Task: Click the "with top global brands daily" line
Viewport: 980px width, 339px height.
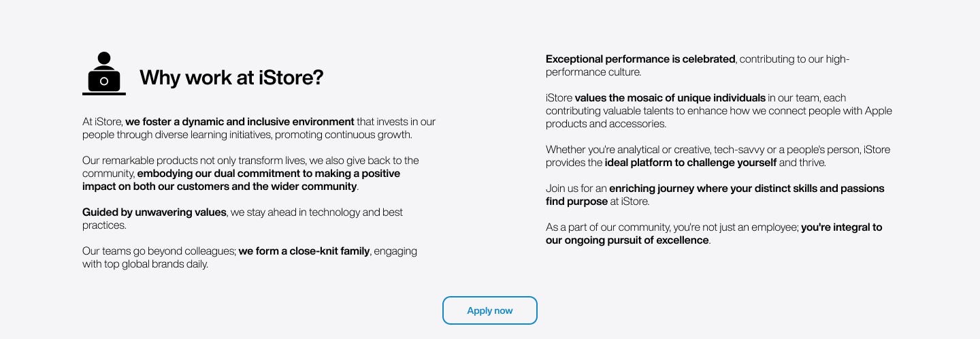Action: pos(145,264)
